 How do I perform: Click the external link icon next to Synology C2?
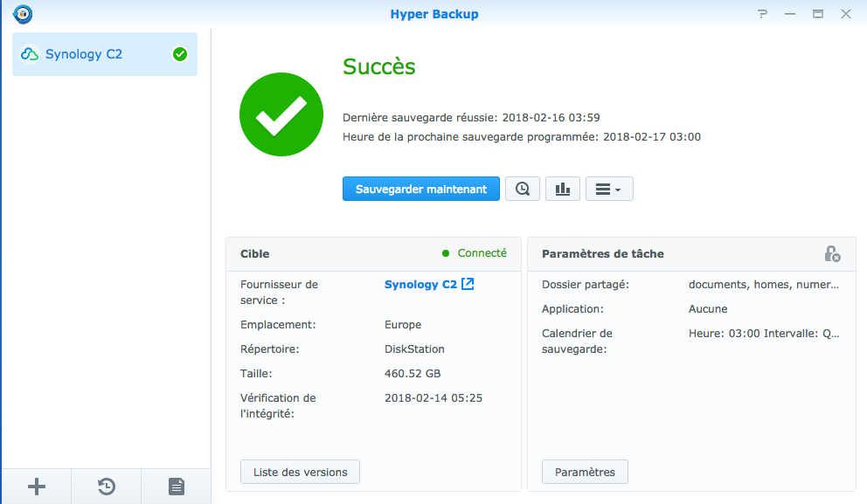468,284
